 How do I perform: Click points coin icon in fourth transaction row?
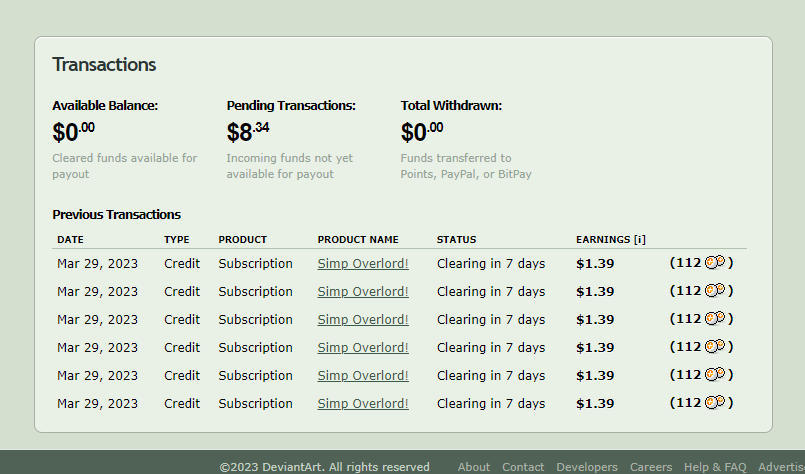[715, 347]
